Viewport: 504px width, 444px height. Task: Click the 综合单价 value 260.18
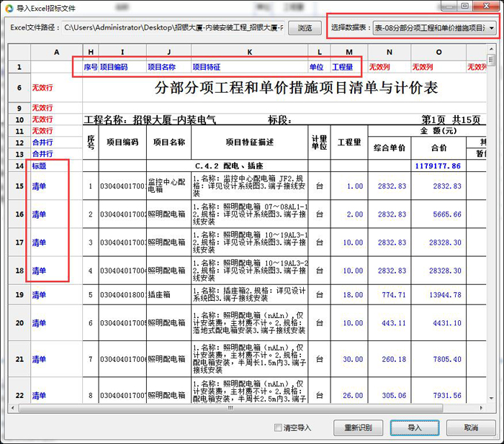coord(394,359)
